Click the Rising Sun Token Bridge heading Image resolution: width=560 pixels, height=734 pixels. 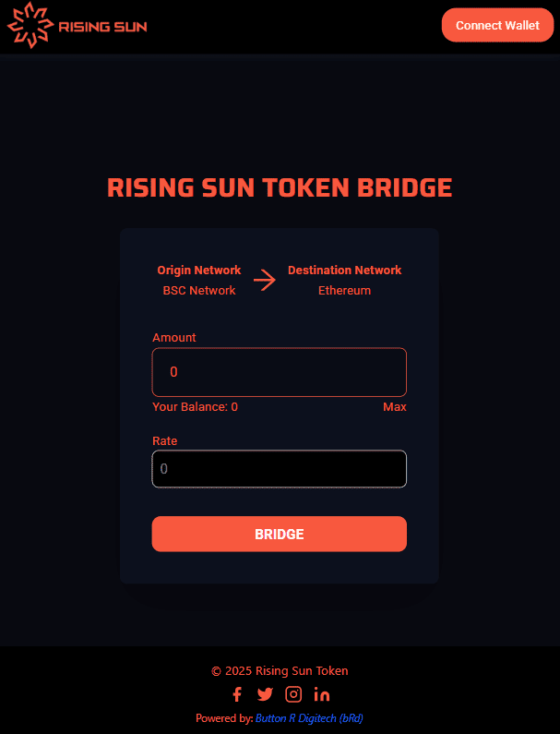tap(280, 188)
